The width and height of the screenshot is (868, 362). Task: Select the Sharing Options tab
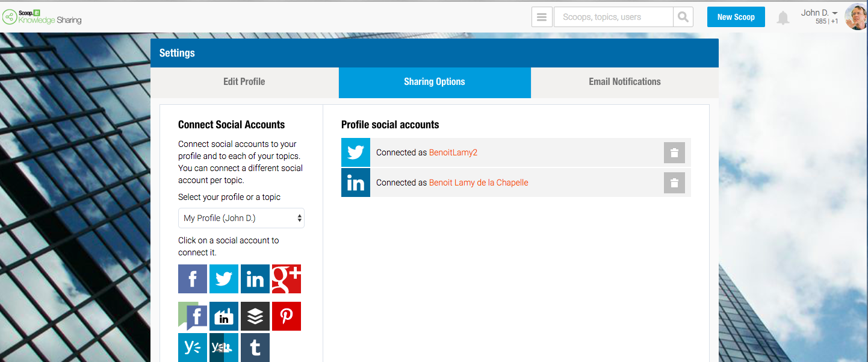coord(435,82)
